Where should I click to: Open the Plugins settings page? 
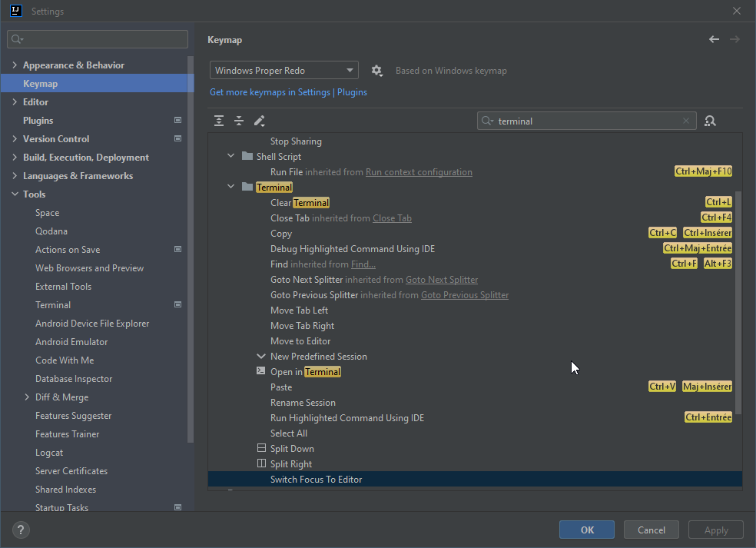[x=38, y=121]
